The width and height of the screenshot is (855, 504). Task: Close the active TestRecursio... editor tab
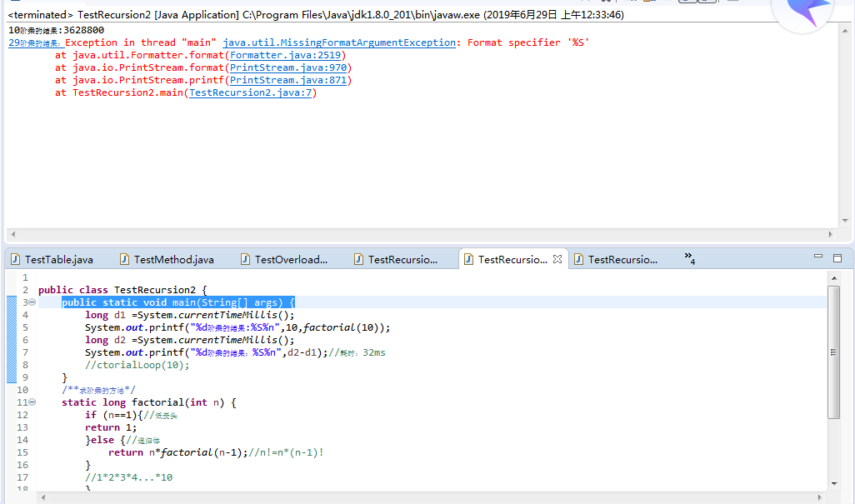[557, 259]
